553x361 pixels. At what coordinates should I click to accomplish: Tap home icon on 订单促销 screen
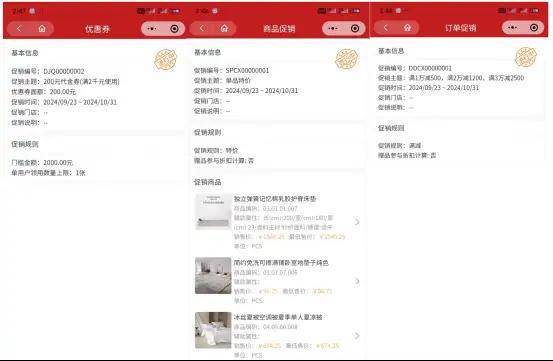coord(407,27)
